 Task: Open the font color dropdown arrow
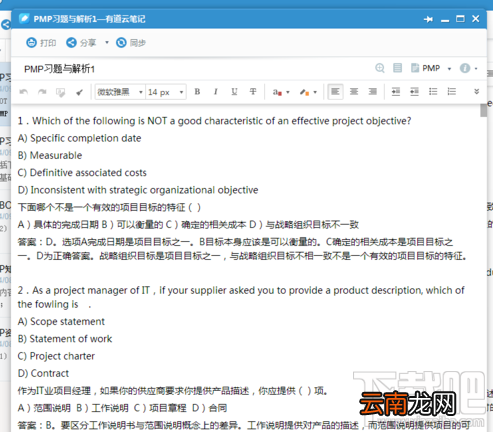click(288, 92)
